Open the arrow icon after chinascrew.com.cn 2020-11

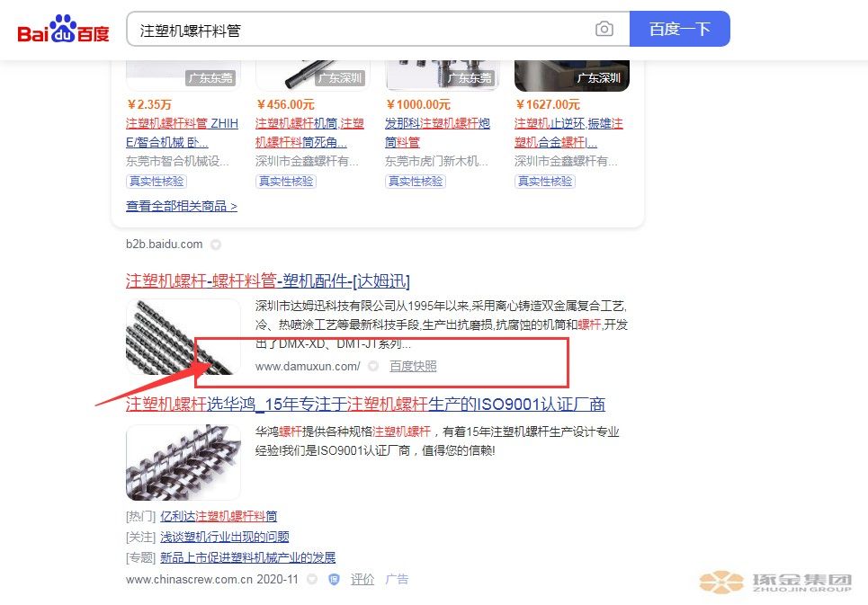pyautogui.click(x=312, y=579)
